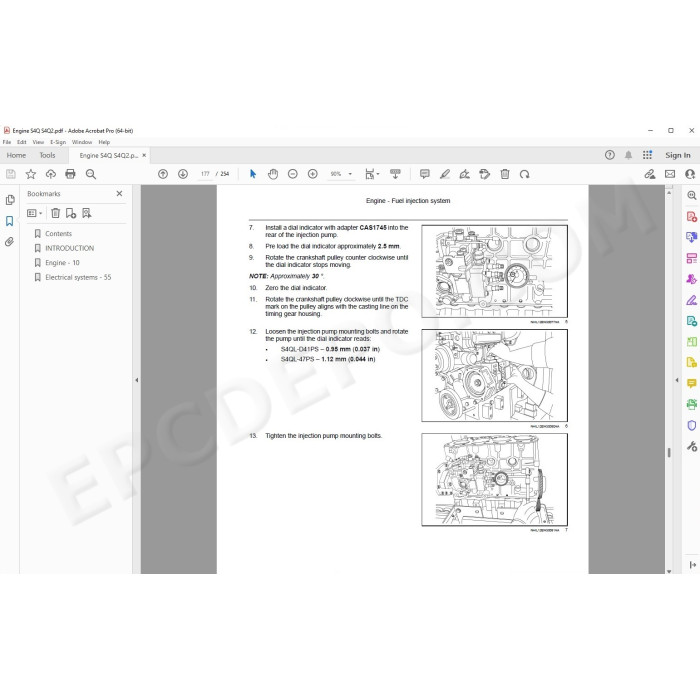Image resolution: width=700 pixels, height=700 pixels.
Task: Open Create PDF tool in right pane
Action: [692, 217]
